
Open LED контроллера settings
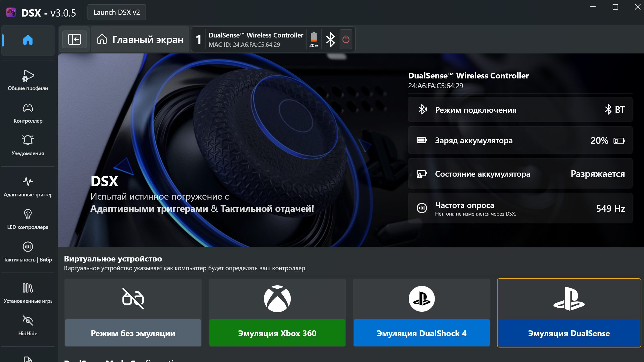(x=28, y=219)
